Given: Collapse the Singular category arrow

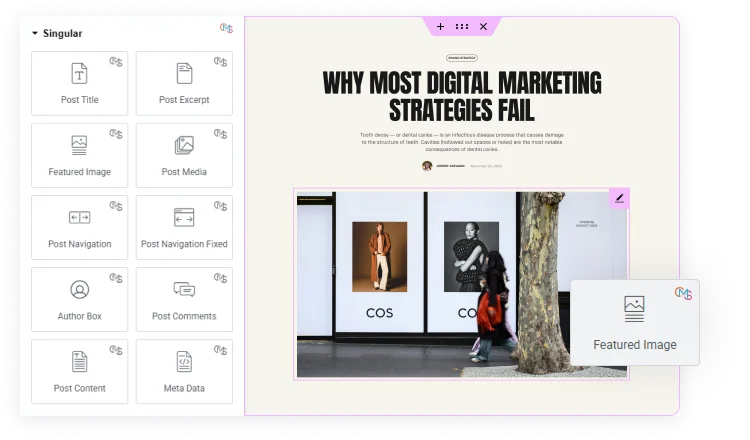Looking at the screenshot, I should point(35,34).
